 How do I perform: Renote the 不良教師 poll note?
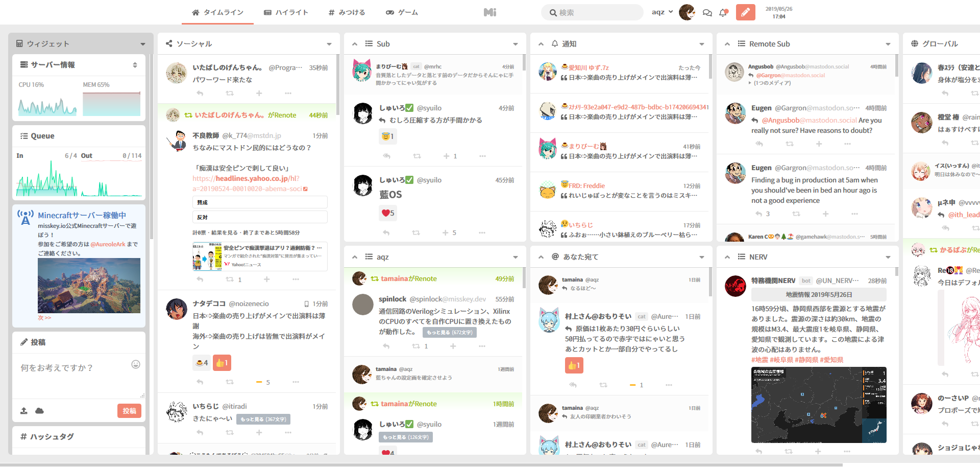point(230,279)
